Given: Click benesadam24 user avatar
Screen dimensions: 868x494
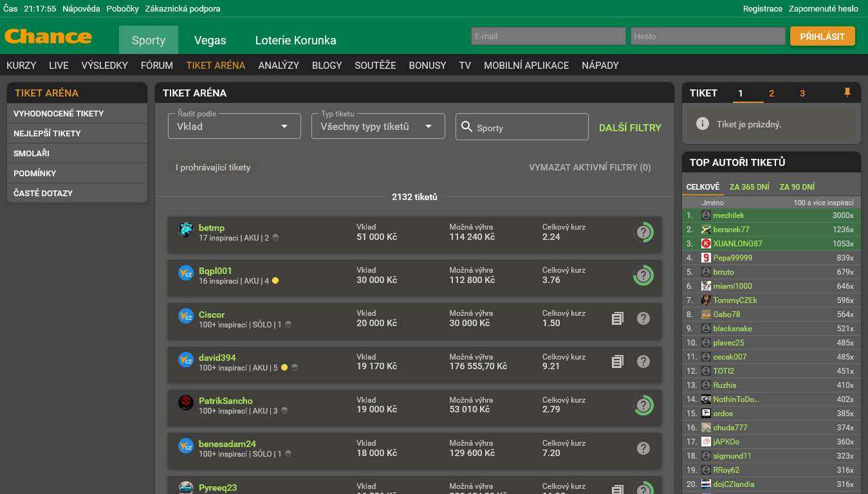Looking at the screenshot, I should (x=186, y=446).
